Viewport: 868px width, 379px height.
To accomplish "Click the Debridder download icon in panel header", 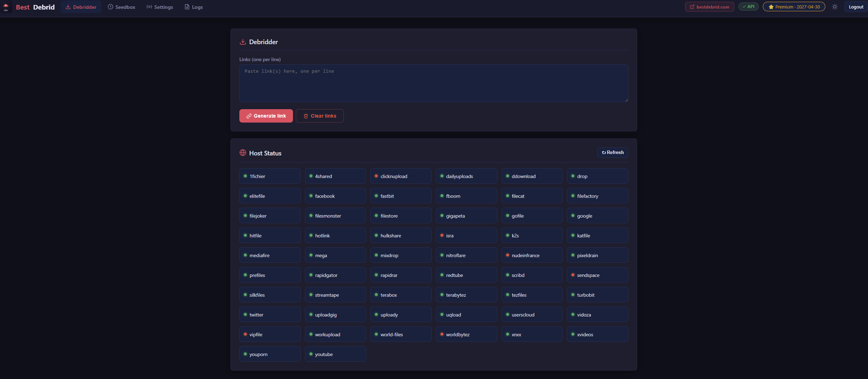I will [x=243, y=42].
